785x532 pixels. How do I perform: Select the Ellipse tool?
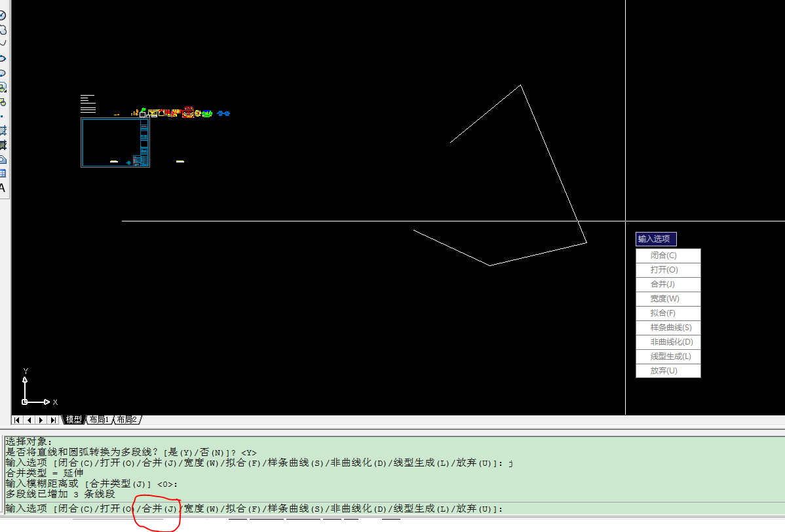pos(2,58)
